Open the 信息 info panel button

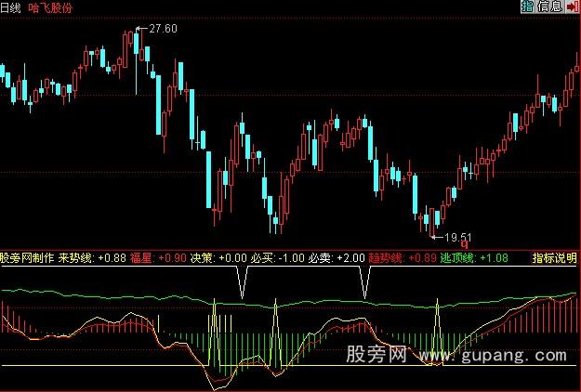coord(550,7)
